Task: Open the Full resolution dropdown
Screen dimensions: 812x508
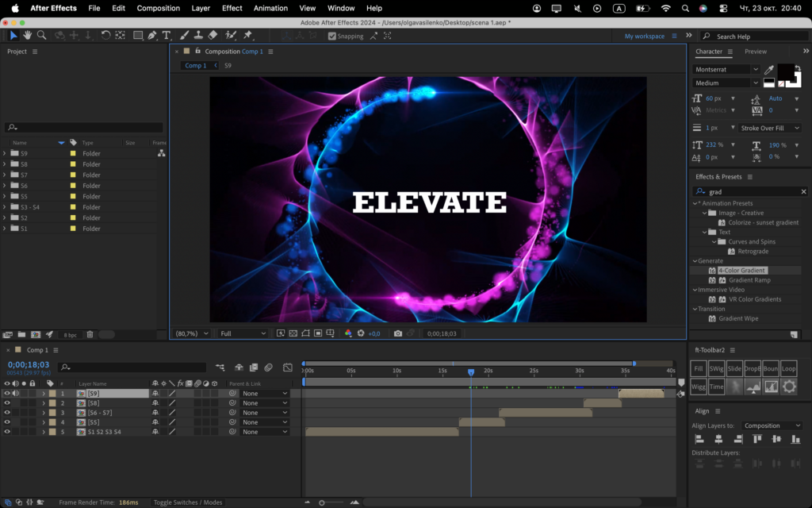Action: [x=243, y=333]
